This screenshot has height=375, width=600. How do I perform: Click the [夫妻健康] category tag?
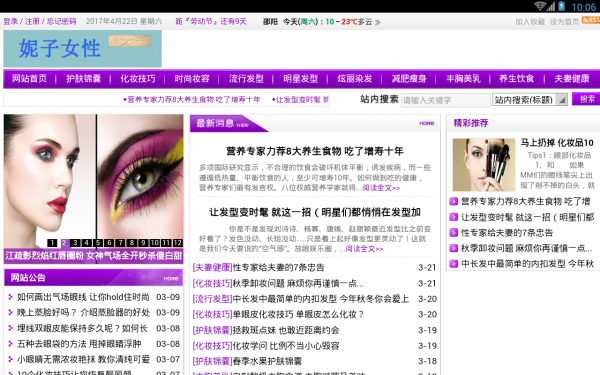[212, 267]
